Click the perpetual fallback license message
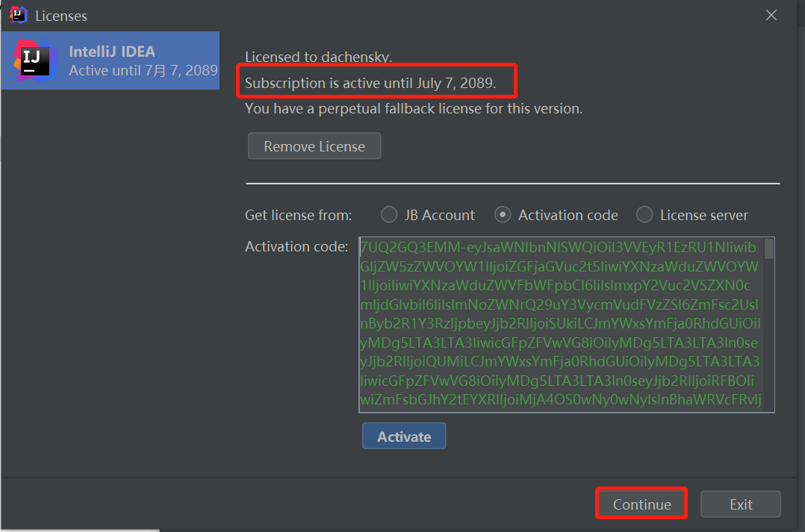 (414, 108)
